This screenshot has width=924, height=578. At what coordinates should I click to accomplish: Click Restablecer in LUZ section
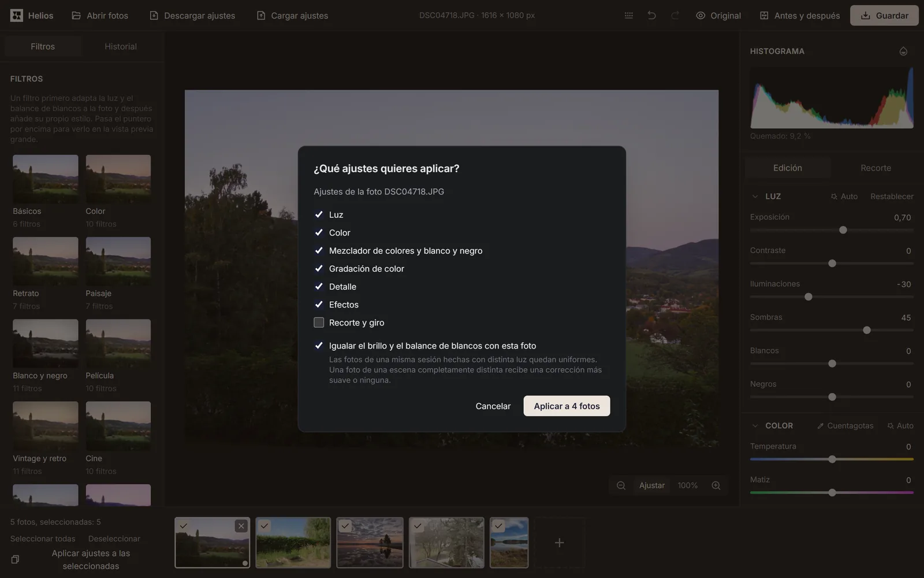892,197
